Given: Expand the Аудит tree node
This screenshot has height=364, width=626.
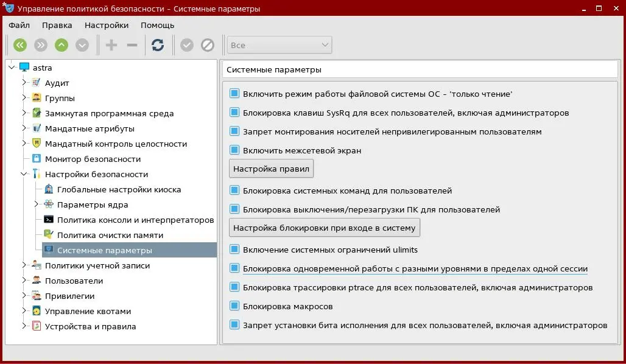Looking at the screenshot, I should point(24,82).
